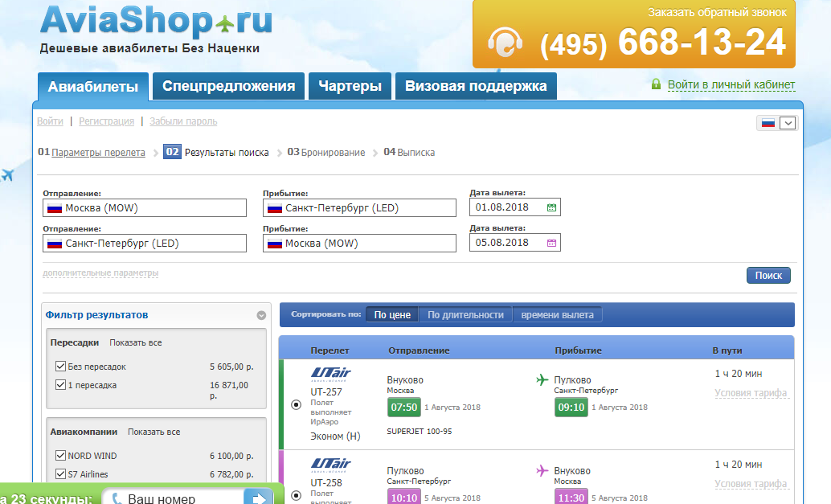Screen dimensions: 831x504
Task: Sort results by По длительности
Action: click(x=465, y=315)
